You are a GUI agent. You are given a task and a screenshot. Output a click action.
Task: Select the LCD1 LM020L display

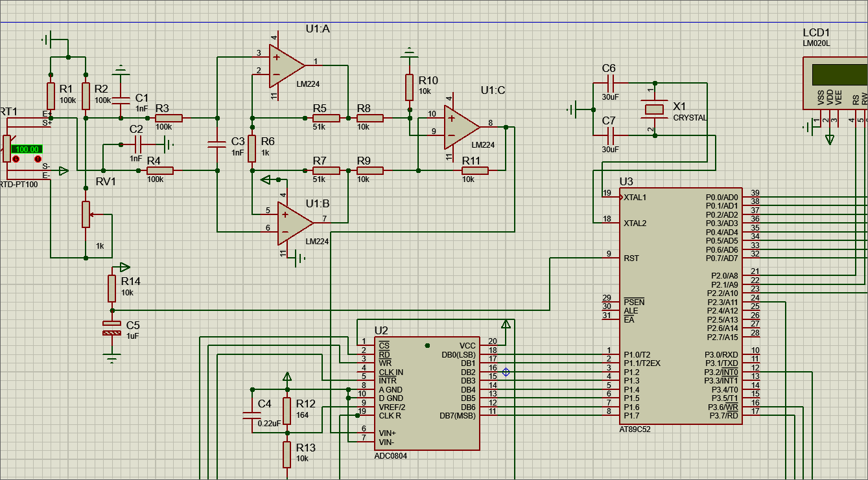click(835, 83)
